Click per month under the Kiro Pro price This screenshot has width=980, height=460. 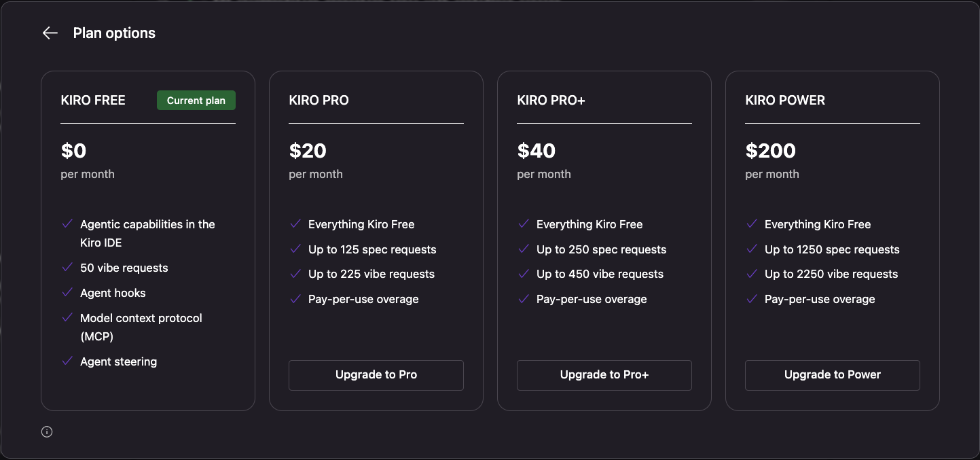[315, 173]
